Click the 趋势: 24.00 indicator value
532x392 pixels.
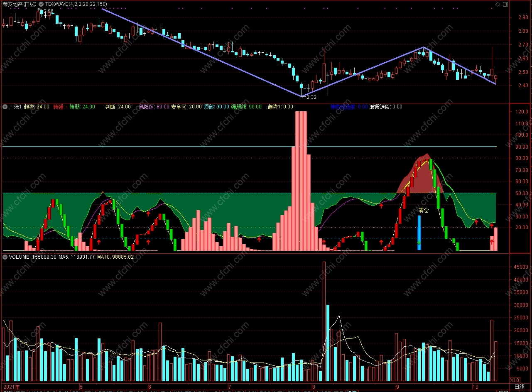pos(37,107)
